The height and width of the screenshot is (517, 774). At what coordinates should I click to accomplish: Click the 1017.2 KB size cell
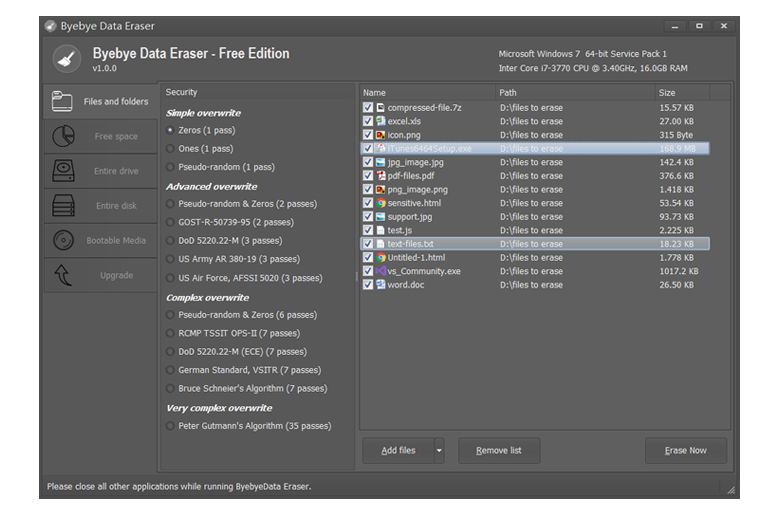coord(679,271)
